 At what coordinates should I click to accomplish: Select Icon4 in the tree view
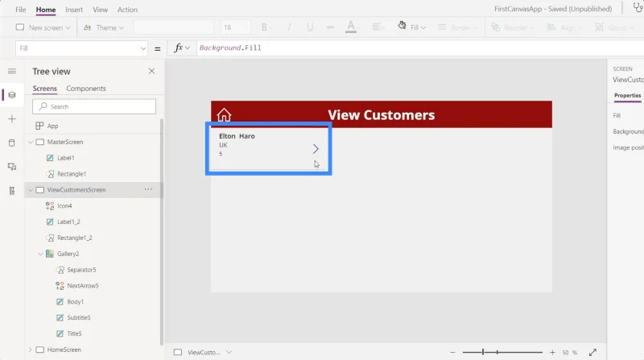[64, 205]
